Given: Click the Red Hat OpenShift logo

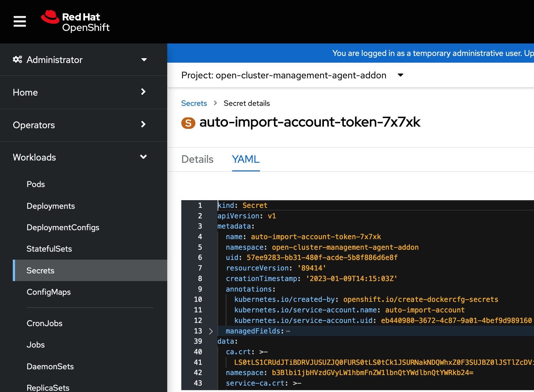Looking at the screenshot, I should pyautogui.click(x=75, y=22).
